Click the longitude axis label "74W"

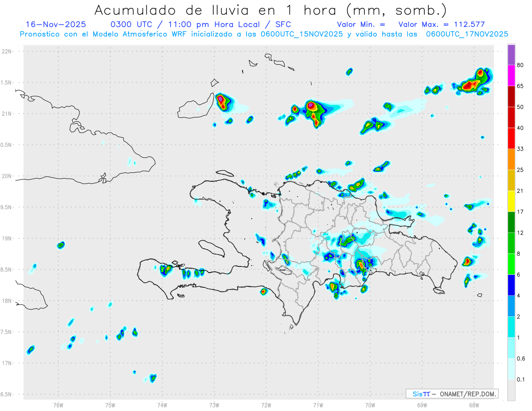coord(162,405)
